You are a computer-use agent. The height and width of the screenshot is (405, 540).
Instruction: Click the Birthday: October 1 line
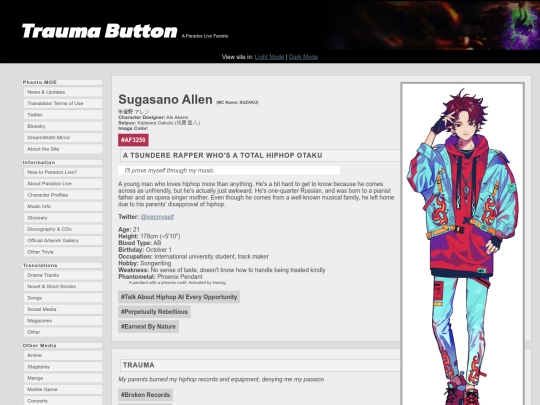145,250
